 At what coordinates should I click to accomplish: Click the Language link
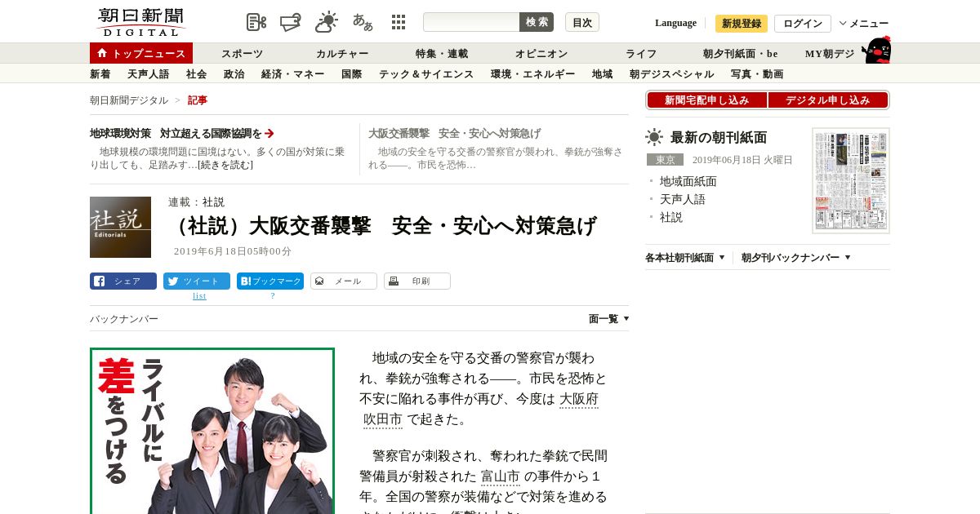point(675,23)
